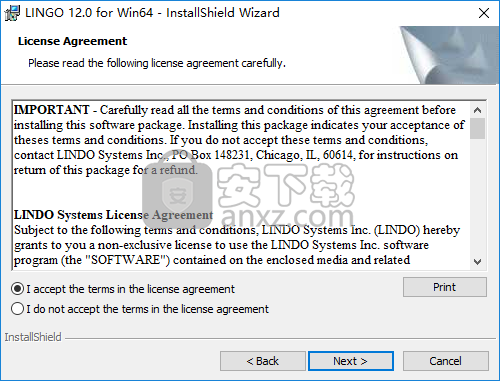Click the empty scrollbar track below the thumb

477,197
